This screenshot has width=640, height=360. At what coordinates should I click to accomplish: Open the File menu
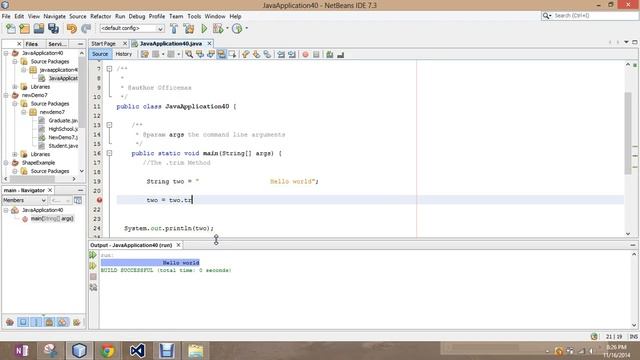(6, 16)
